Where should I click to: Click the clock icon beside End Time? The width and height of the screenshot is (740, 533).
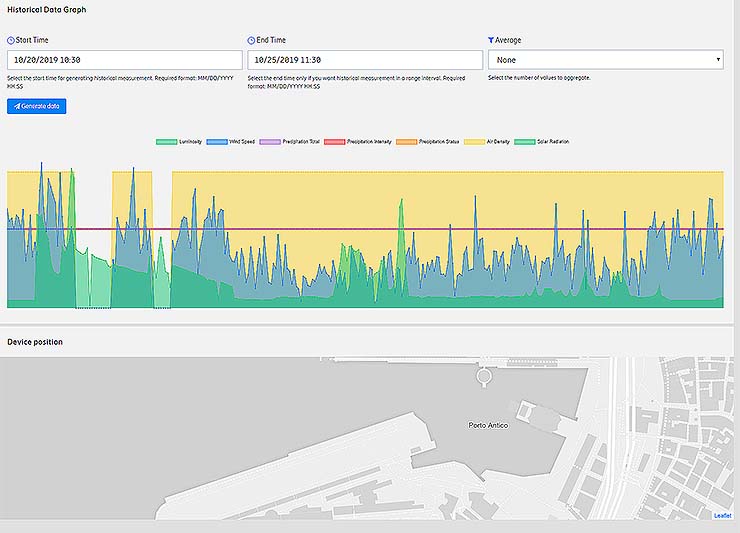click(x=251, y=40)
